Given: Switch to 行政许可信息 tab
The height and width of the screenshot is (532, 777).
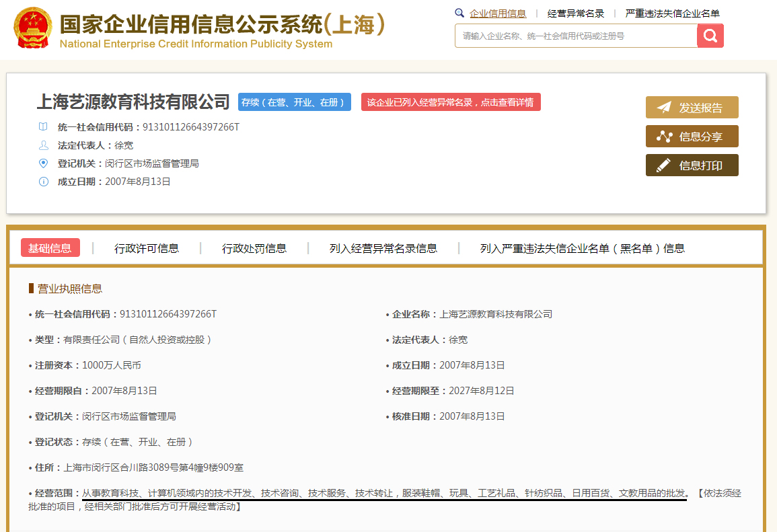Looking at the screenshot, I should click(x=147, y=248).
